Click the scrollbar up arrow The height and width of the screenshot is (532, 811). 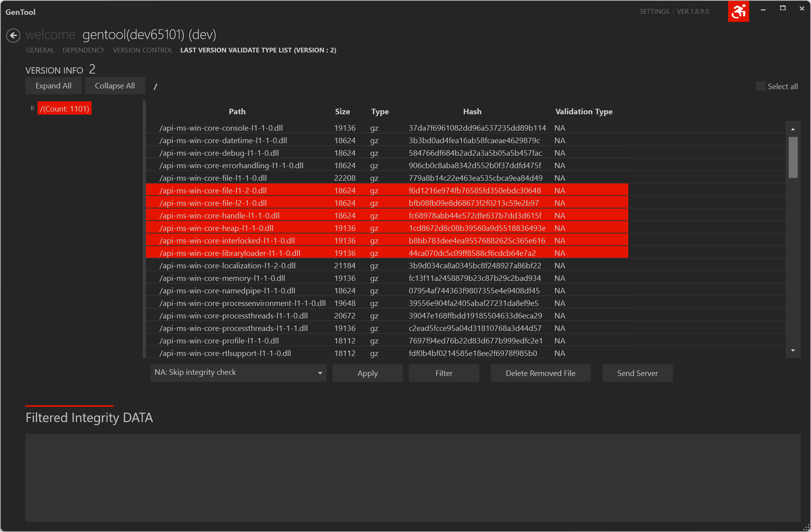(x=793, y=129)
